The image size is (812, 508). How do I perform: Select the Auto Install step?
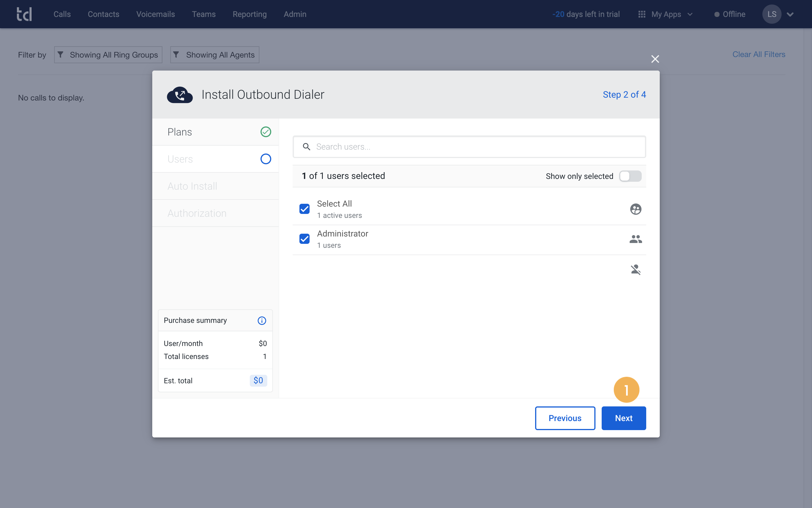coord(215,186)
